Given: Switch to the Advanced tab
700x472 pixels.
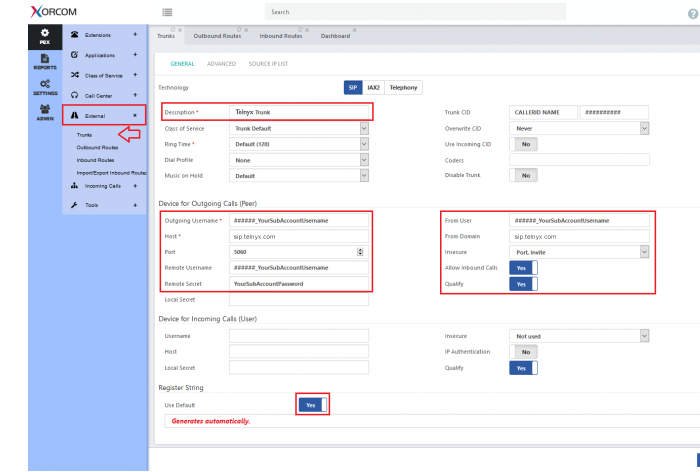Looking at the screenshot, I should 221,64.
